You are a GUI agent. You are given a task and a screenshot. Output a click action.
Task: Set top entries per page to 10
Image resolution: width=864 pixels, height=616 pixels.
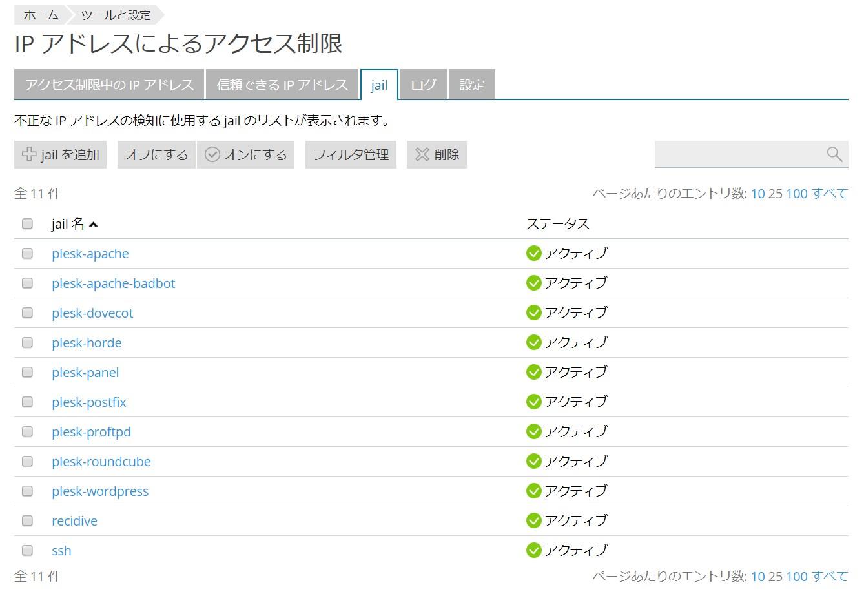coord(757,194)
